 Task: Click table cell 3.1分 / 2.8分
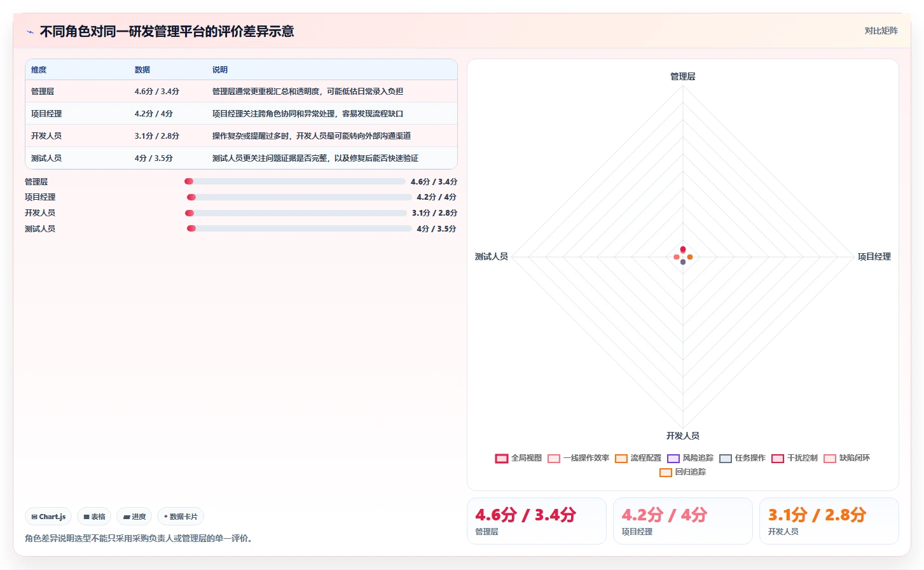(x=157, y=136)
